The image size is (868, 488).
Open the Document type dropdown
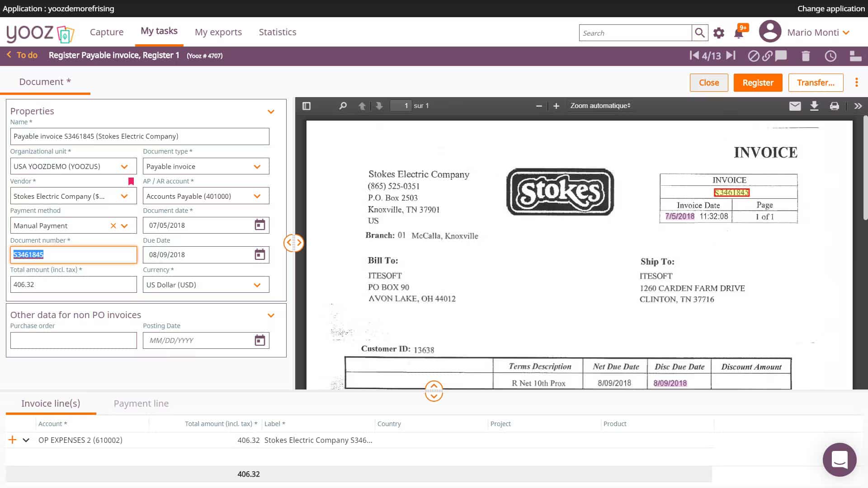[x=257, y=166]
